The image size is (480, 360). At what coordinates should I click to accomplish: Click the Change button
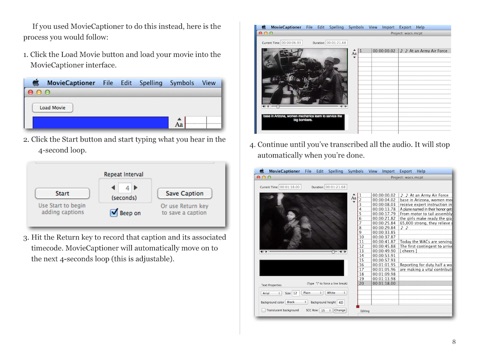coord(340,310)
